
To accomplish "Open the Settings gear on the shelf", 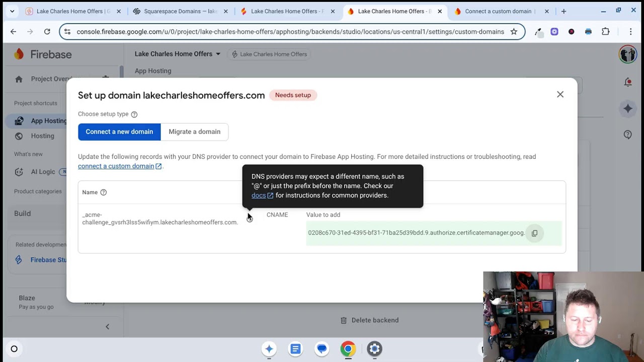I will [x=374, y=349].
